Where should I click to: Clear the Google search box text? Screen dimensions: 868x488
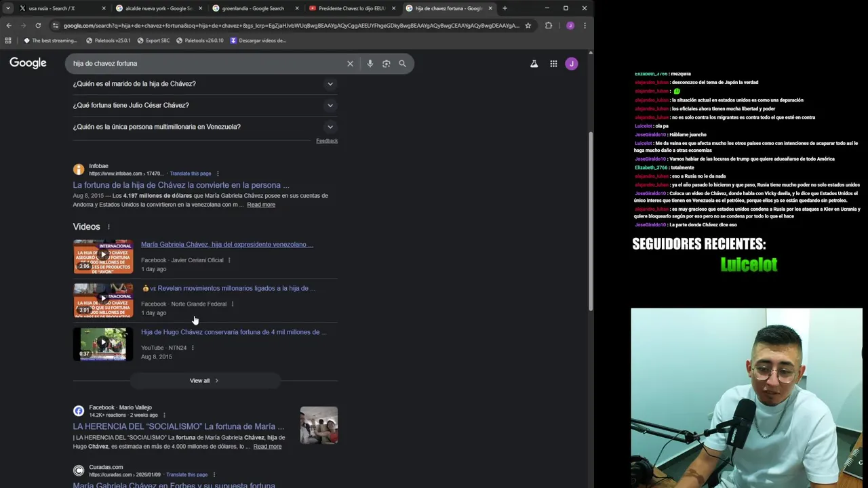pyautogui.click(x=350, y=64)
